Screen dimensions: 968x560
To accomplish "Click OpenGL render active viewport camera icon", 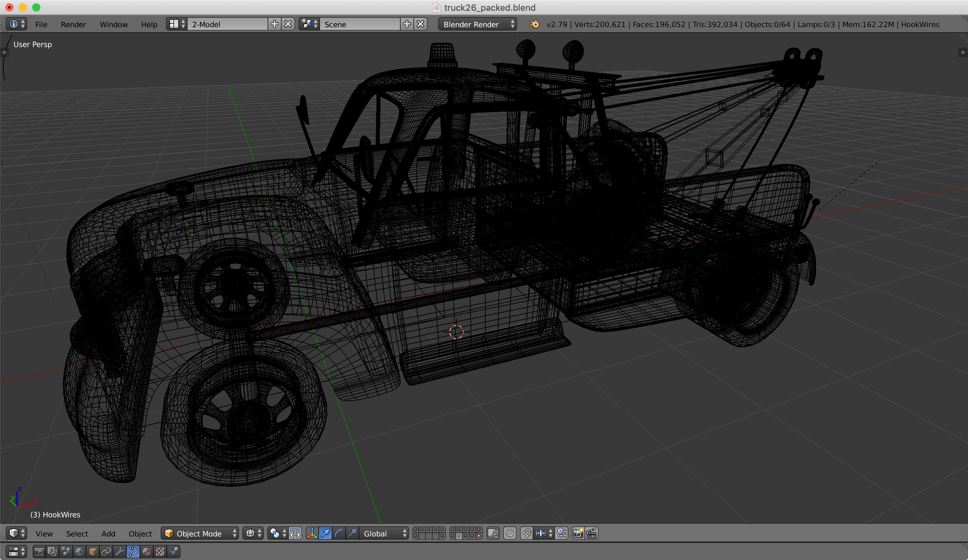I will tap(578, 533).
